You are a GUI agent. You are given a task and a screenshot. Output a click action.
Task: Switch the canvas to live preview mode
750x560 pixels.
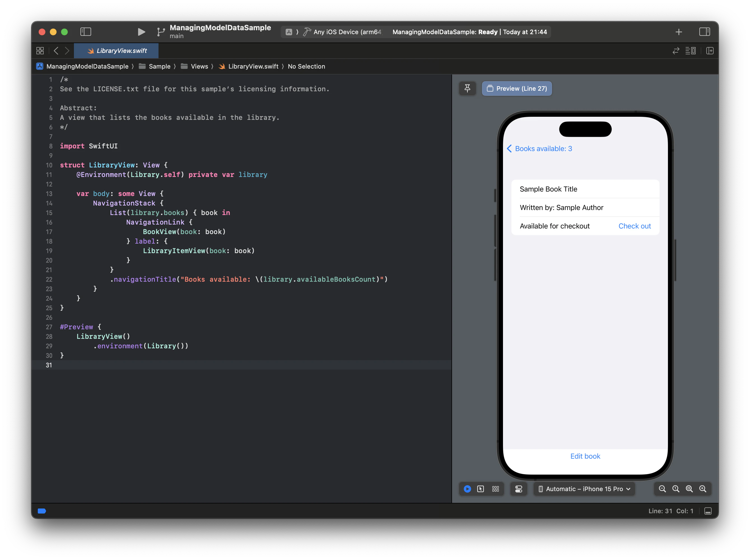click(467, 489)
